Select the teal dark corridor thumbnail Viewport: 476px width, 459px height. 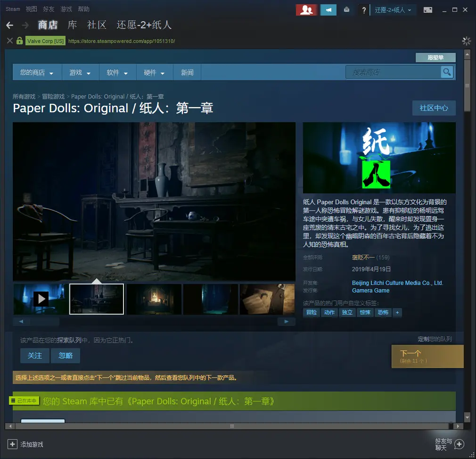click(x=211, y=299)
